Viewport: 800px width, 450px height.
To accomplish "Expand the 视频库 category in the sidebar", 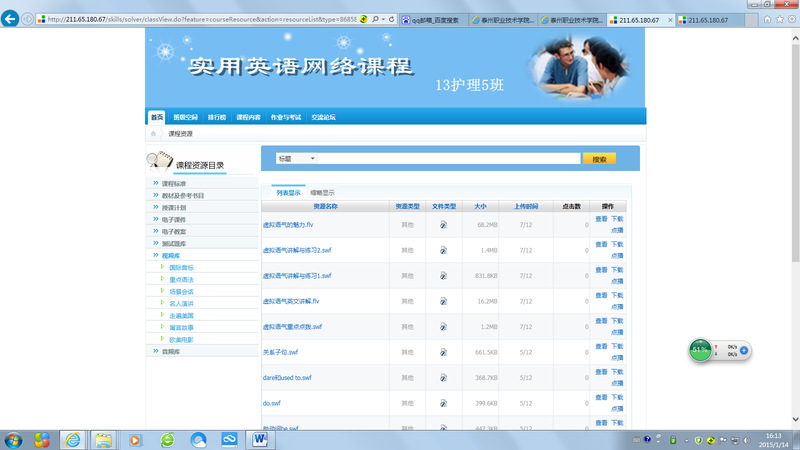I will [x=173, y=255].
